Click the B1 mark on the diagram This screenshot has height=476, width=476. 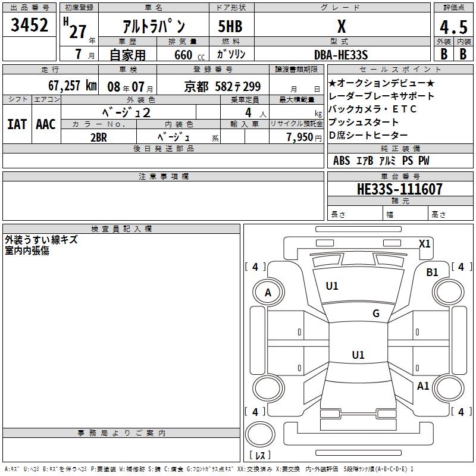(x=432, y=273)
